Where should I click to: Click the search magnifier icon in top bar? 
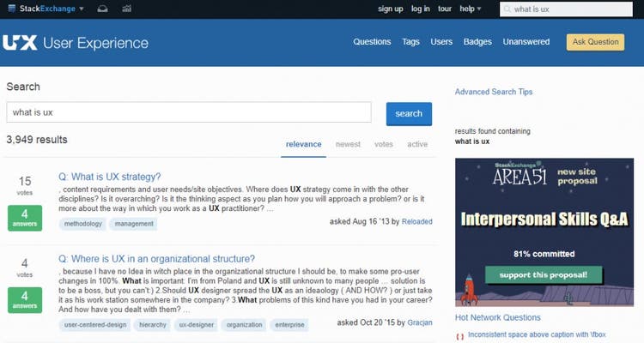click(507, 9)
